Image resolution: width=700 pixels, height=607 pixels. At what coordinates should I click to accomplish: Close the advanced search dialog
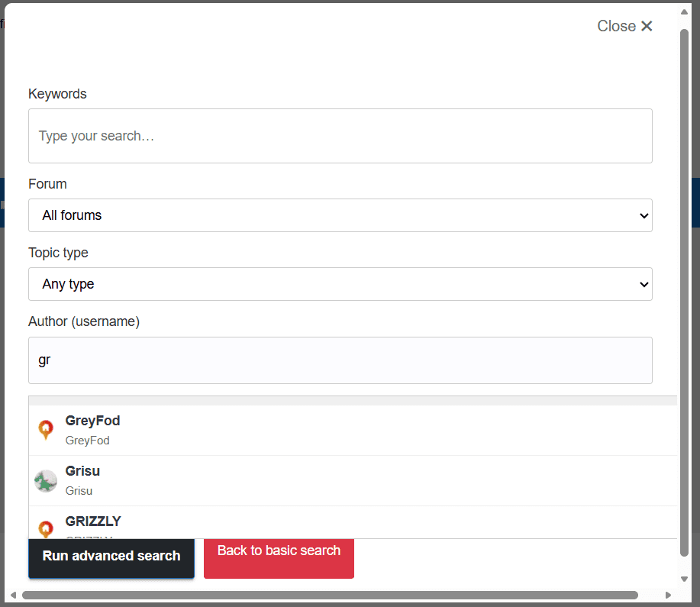click(x=624, y=26)
